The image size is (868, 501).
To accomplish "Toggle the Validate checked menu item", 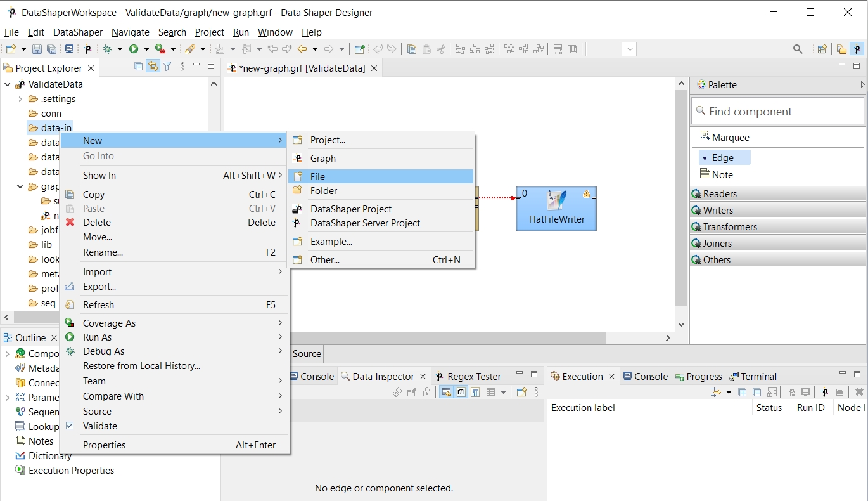I will [x=100, y=426].
